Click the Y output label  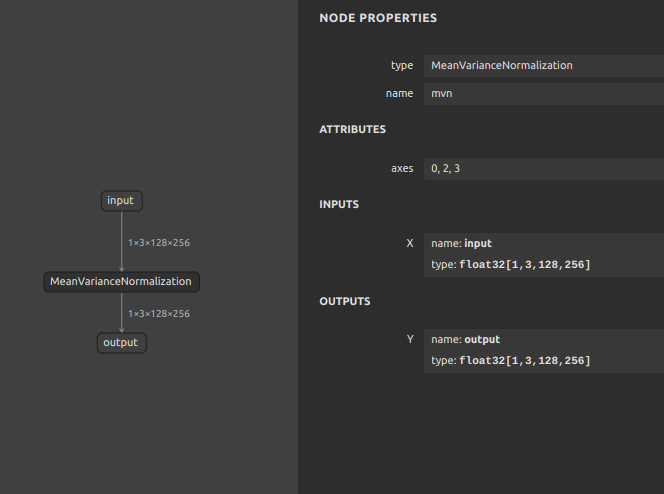click(x=410, y=339)
